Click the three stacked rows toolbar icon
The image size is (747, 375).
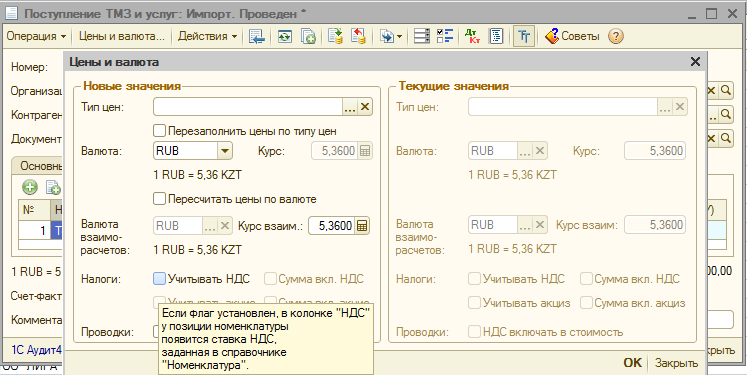pos(422,36)
